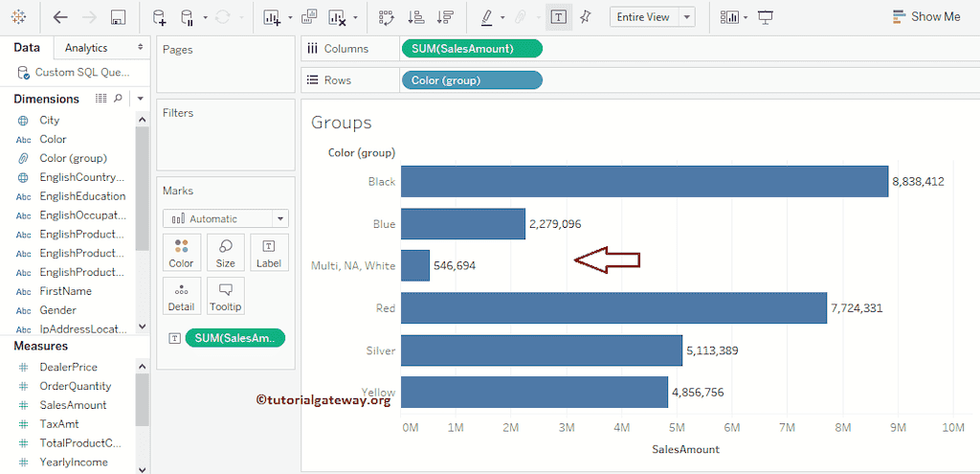Open the Automatic mark type dropdown
Viewport: 980px width, 474px height.
(x=226, y=219)
